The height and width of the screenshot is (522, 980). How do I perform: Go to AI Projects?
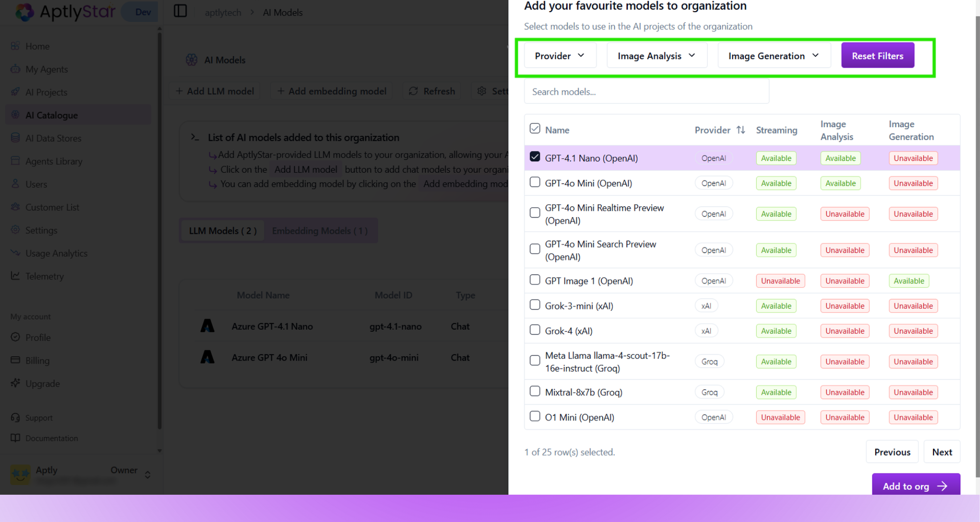pos(46,92)
